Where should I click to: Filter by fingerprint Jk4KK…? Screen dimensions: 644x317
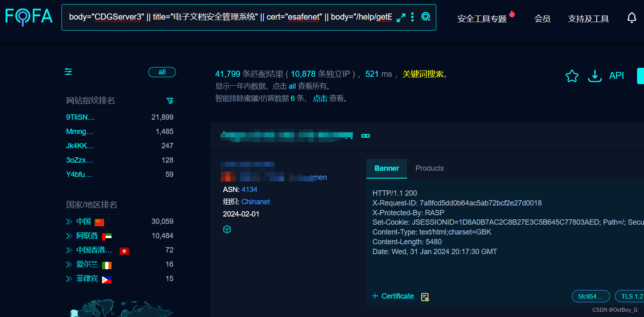click(x=80, y=146)
